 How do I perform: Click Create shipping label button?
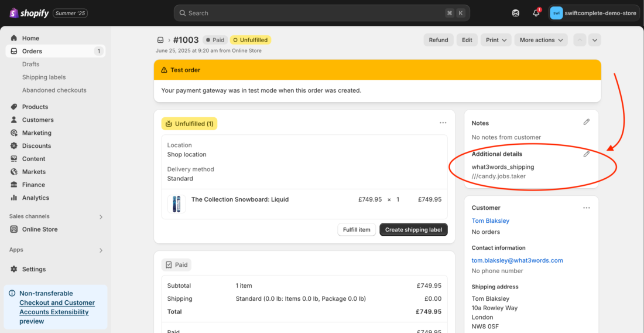413,230
